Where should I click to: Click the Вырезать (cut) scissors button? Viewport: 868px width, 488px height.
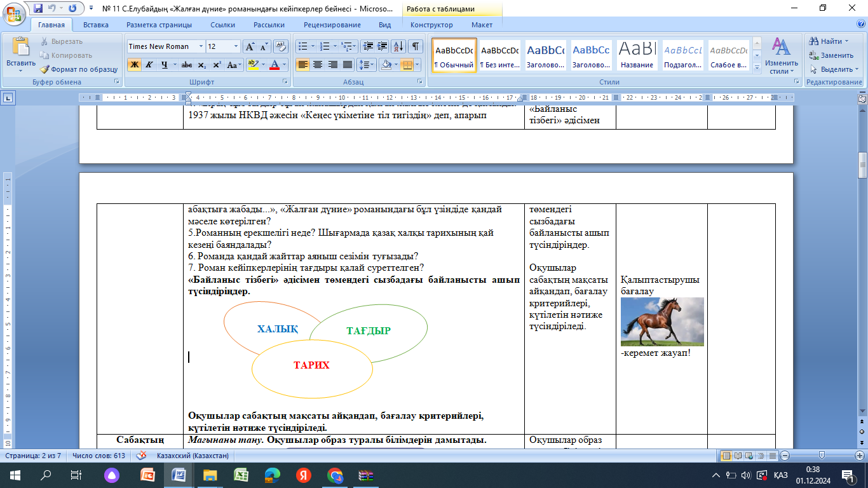(62, 41)
